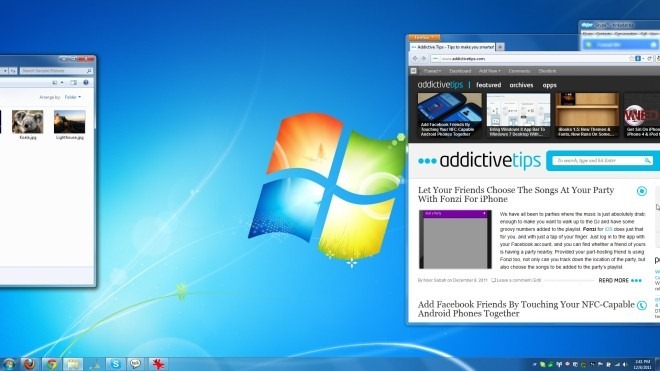The width and height of the screenshot is (660, 371).
Task: Click the Windows Start orb
Action: coord(8,364)
